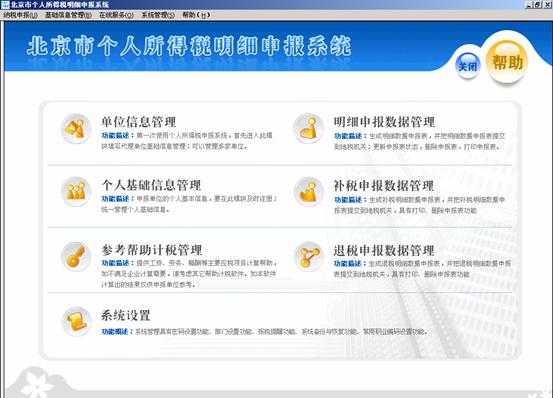Open the 帮助 menu in menu bar
The height and width of the screenshot is (398, 553).
(196, 15)
